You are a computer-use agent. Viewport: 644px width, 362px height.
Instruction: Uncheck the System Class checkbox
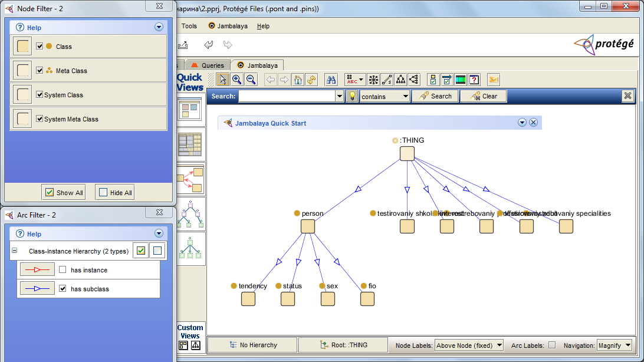[x=40, y=94]
